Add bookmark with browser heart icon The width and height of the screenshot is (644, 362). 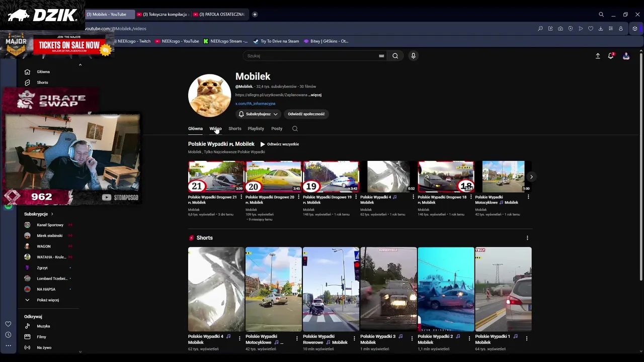[x=591, y=29]
